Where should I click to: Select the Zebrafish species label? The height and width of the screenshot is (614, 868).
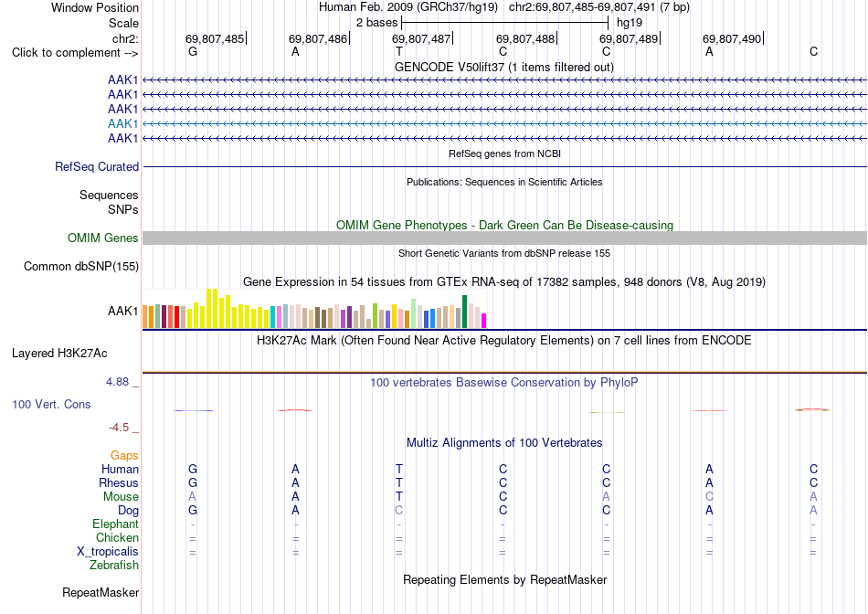[x=114, y=566]
